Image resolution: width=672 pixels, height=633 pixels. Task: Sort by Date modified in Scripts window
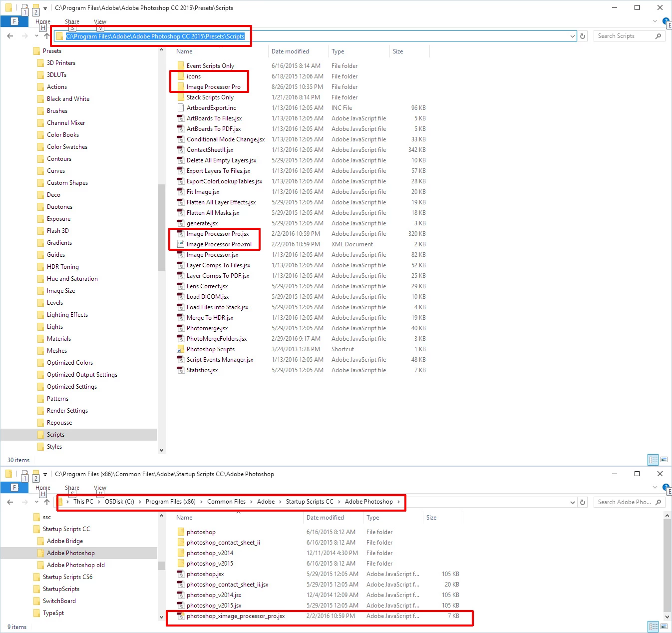click(290, 51)
